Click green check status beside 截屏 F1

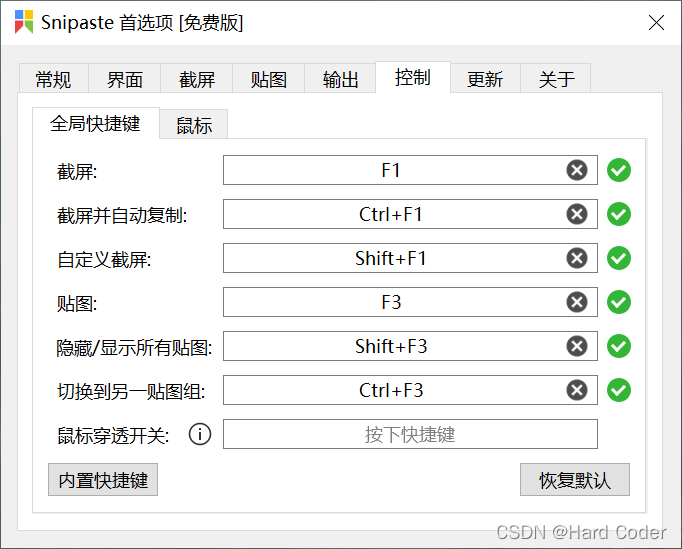[619, 170]
